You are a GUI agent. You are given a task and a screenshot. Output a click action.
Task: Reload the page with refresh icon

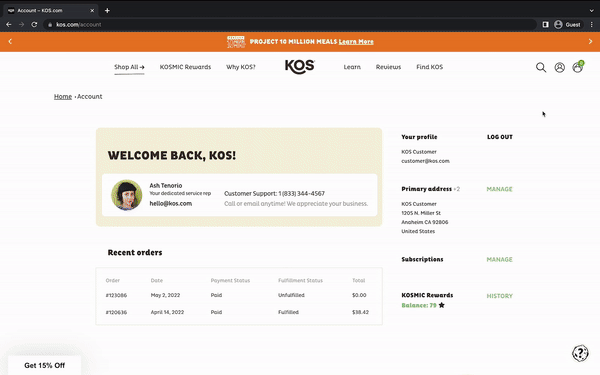34,24
